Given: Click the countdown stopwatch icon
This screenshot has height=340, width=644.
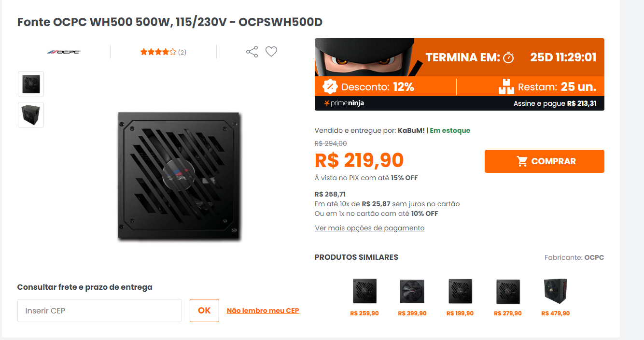Looking at the screenshot, I should (x=508, y=57).
